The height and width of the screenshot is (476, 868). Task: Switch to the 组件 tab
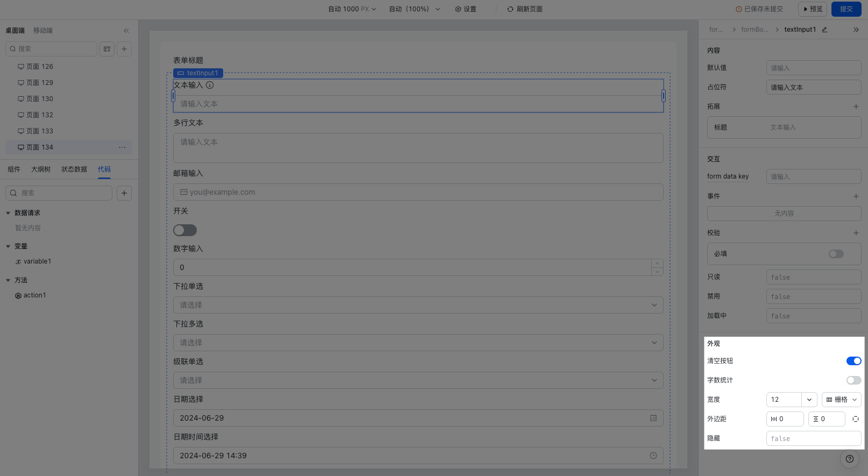14,169
